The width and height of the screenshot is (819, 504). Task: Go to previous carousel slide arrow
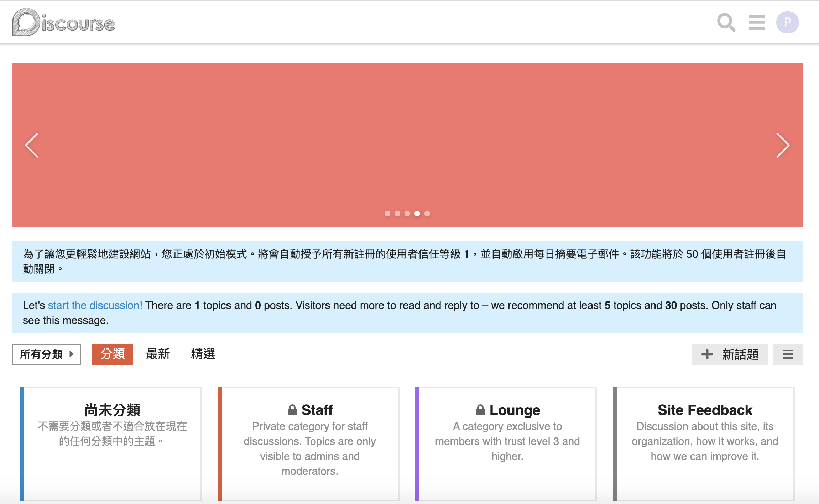pos(32,145)
